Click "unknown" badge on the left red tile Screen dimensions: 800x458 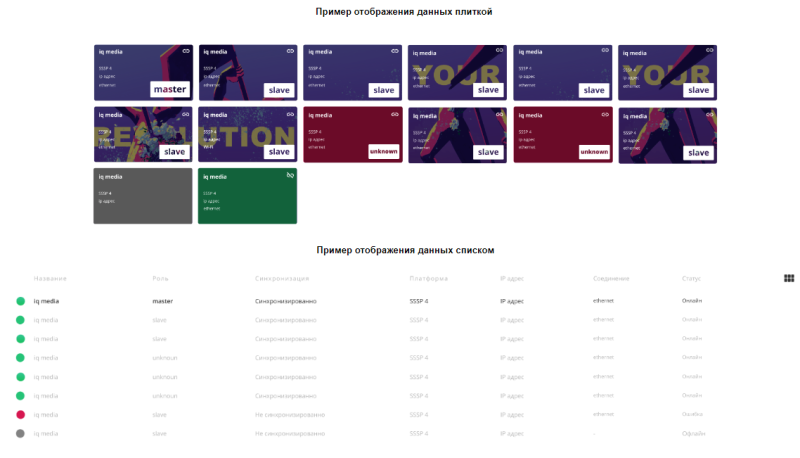tap(382, 151)
